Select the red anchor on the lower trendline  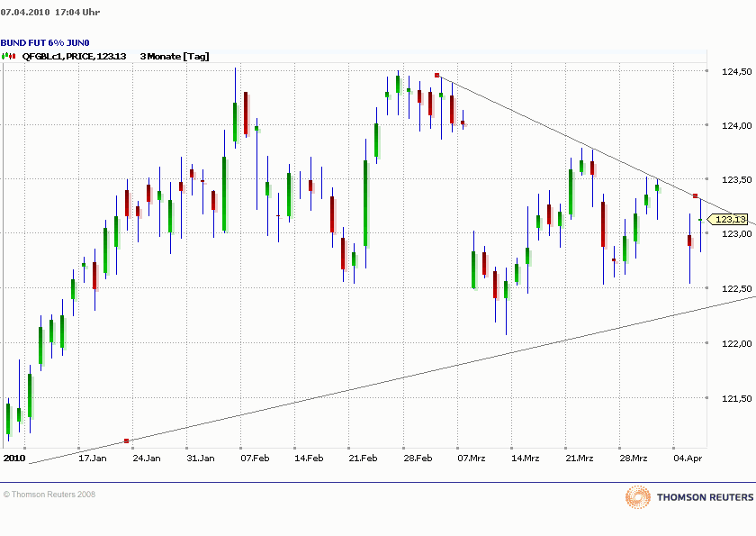point(126,441)
